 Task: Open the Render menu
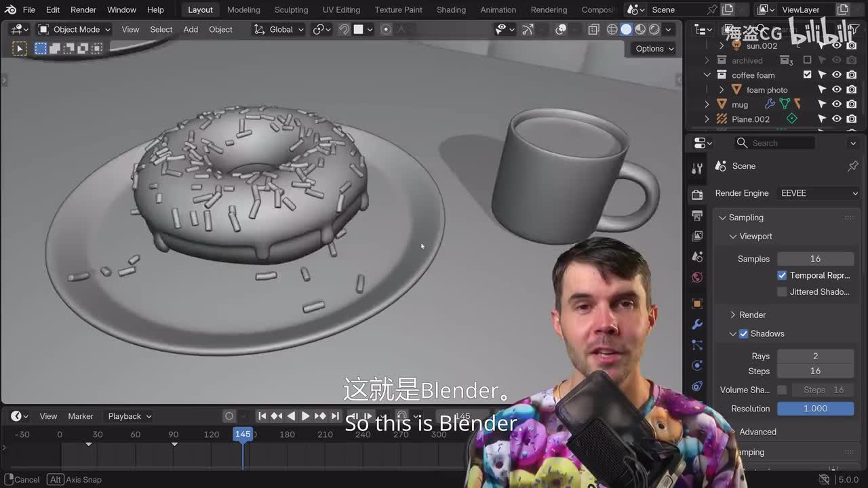pyautogui.click(x=83, y=9)
